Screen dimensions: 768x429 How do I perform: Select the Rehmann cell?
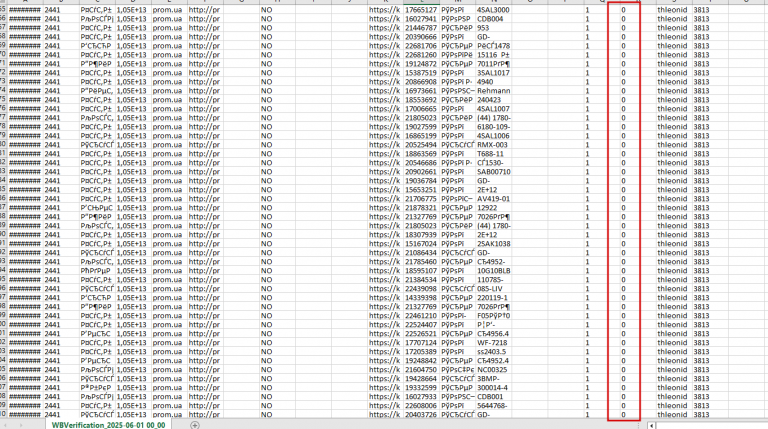tap(493, 91)
